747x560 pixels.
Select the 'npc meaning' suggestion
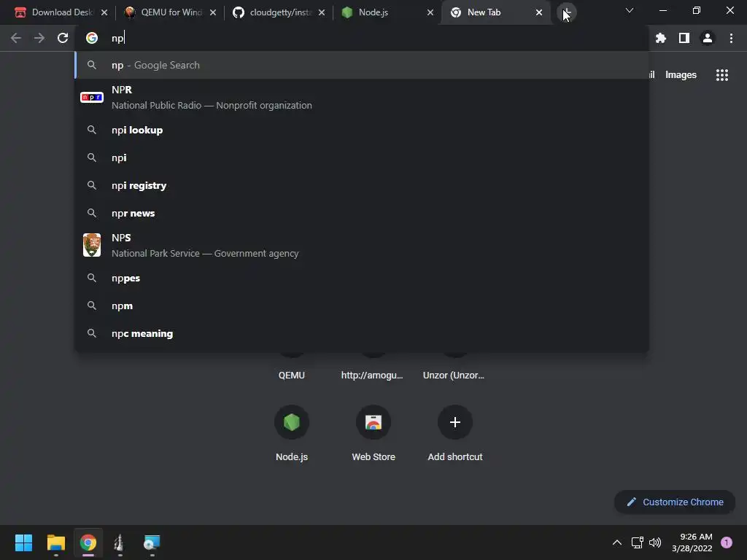point(362,333)
